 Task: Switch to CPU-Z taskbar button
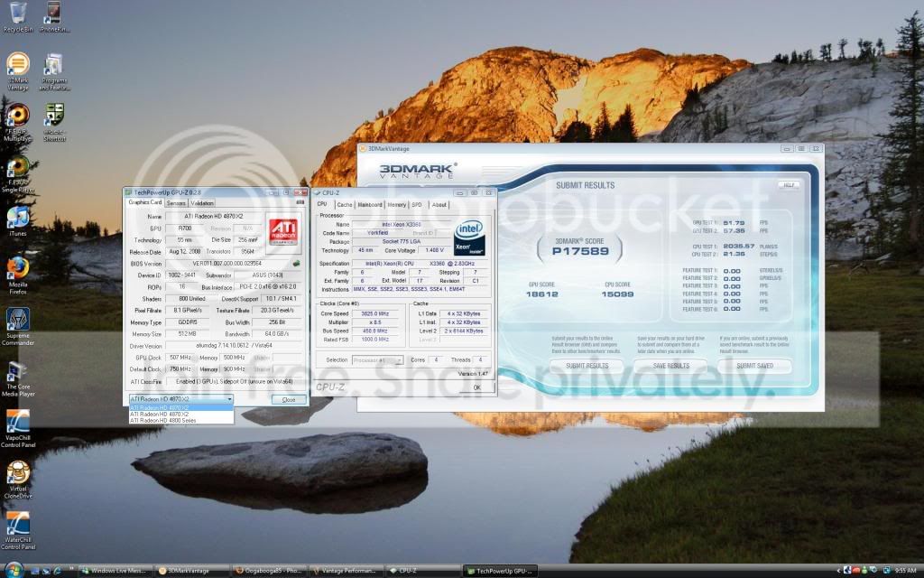[x=422, y=571]
